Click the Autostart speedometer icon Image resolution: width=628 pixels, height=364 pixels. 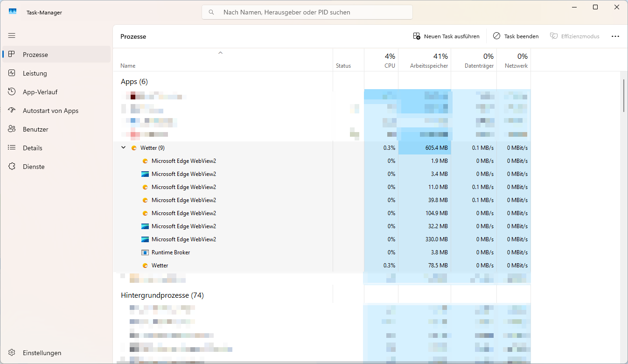tap(12, 111)
